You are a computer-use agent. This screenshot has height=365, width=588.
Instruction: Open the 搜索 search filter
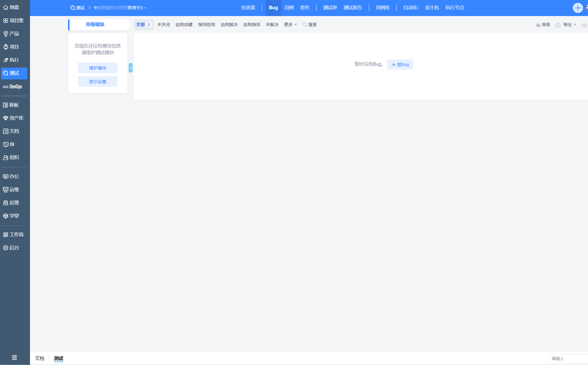pos(310,25)
